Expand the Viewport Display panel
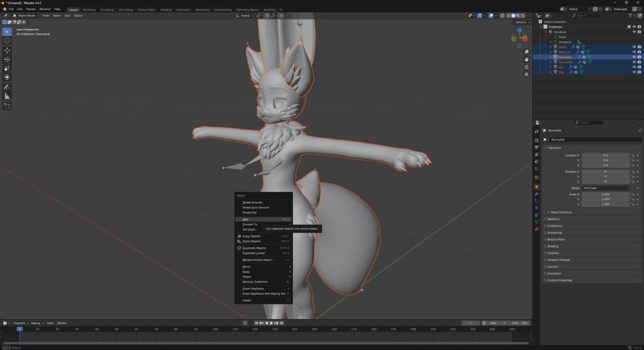Viewport: 644px width, 350px height. point(558,259)
